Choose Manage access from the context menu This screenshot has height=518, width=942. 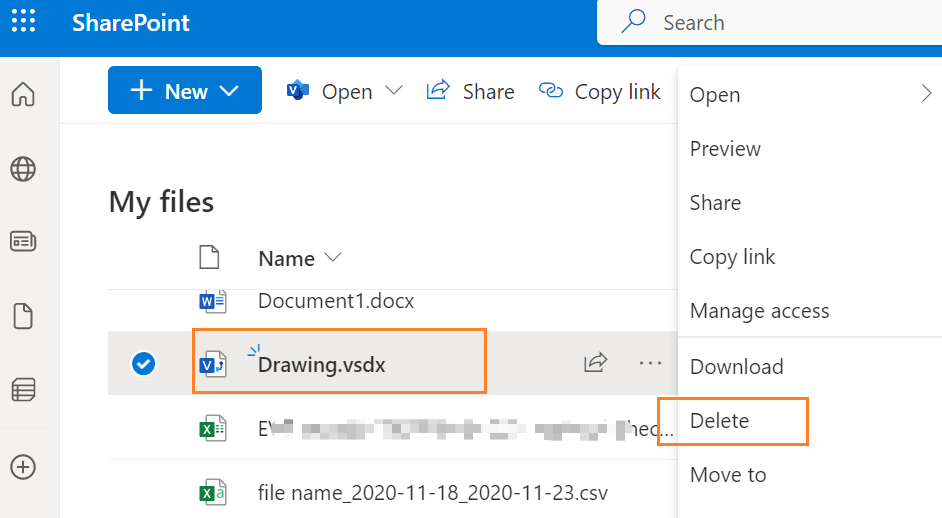tap(759, 311)
